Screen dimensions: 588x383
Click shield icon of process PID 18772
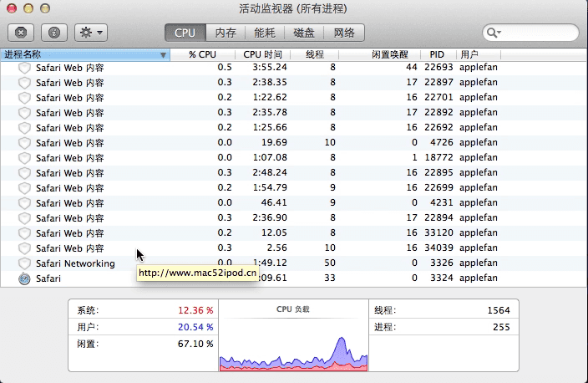pyautogui.click(x=24, y=158)
